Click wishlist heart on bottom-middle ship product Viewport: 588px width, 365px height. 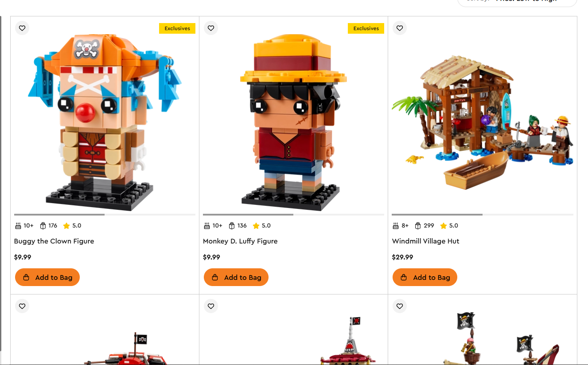[211, 306]
